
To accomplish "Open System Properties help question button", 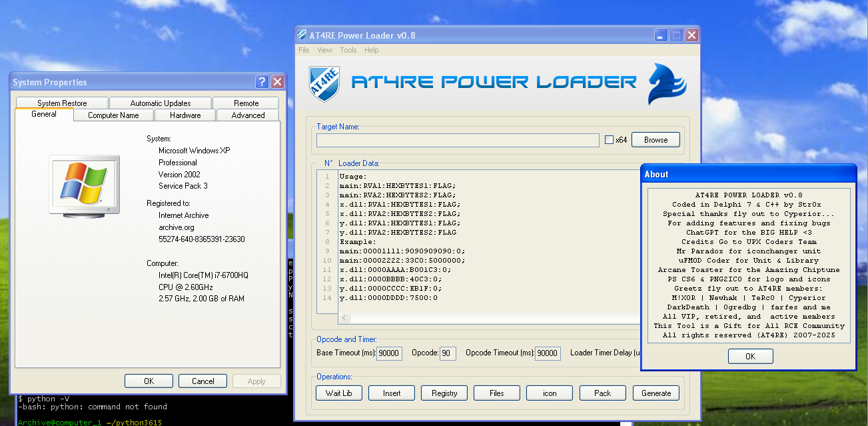I will [x=262, y=82].
